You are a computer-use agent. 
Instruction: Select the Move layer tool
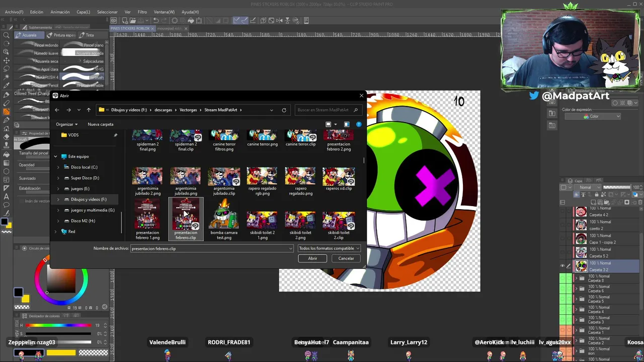coord(6,60)
